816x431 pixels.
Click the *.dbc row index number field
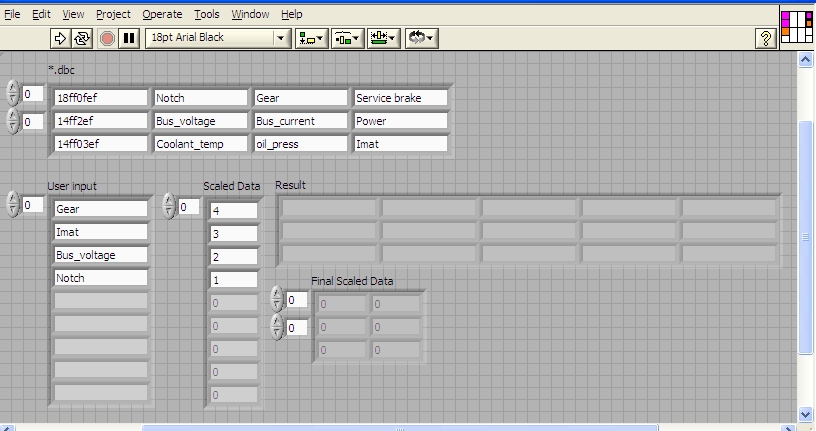click(33, 94)
